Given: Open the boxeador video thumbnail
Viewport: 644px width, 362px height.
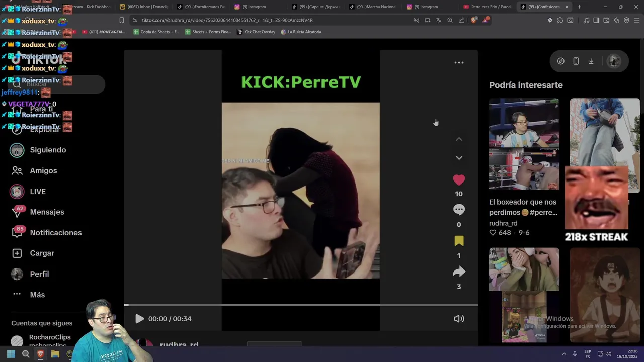Looking at the screenshot, I should tap(524, 144).
